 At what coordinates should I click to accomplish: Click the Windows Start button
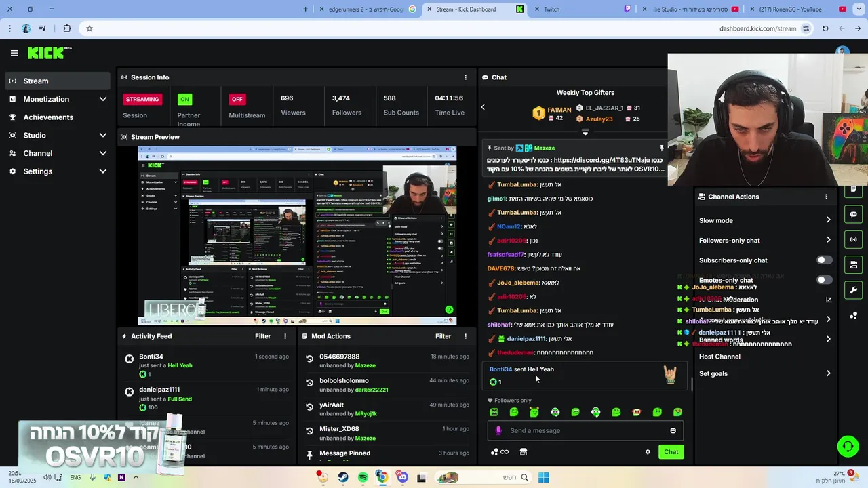point(543,477)
